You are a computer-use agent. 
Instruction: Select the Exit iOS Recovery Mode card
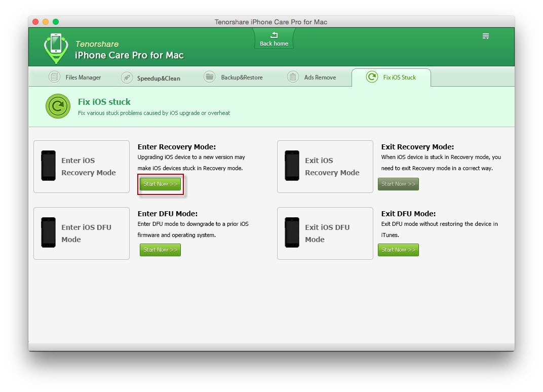pos(325,167)
